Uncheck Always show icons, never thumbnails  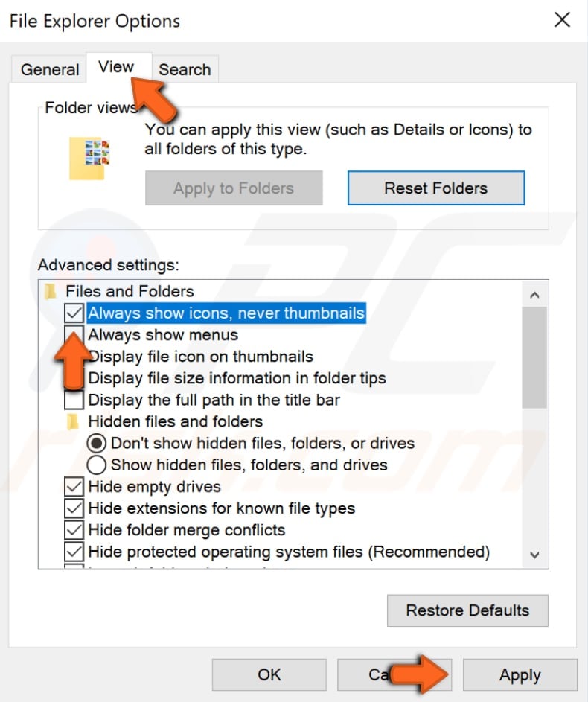[x=73, y=313]
